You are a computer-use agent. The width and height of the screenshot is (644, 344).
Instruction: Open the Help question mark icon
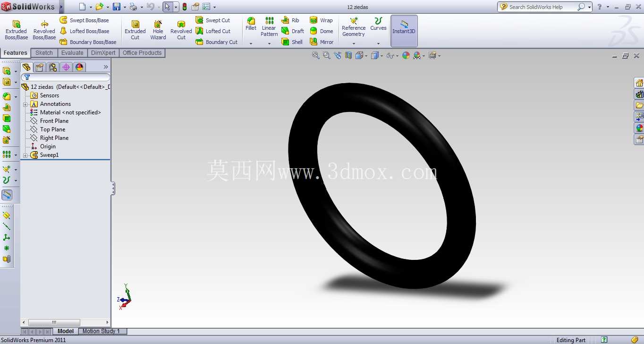[x=599, y=7]
